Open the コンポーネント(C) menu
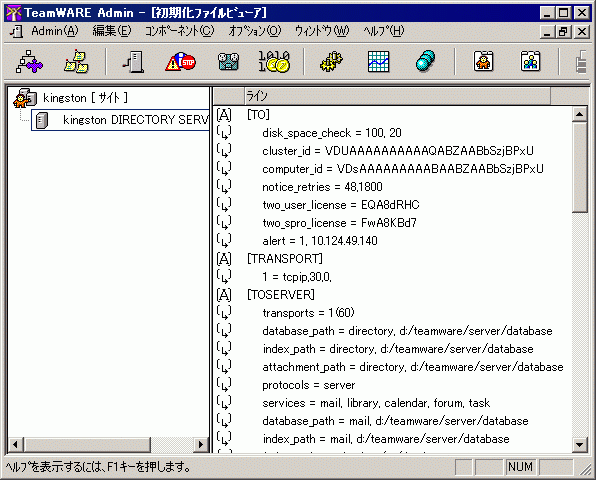This screenshot has width=596, height=480. click(x=179, y=31)
